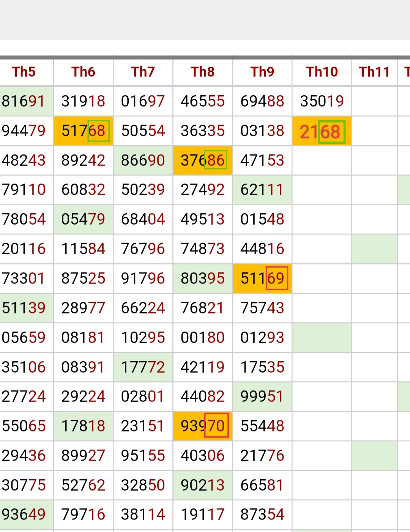Click the highlighted cell 51768
410x532 pixels.
point(83,131)
